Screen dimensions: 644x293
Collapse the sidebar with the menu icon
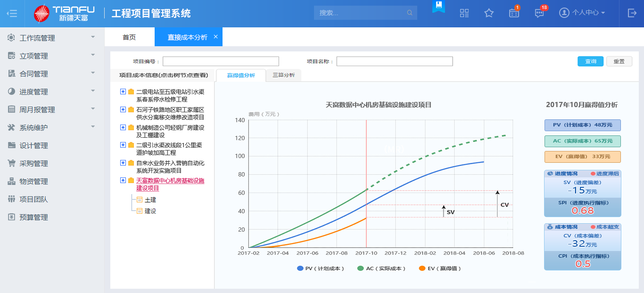point(12,13)
